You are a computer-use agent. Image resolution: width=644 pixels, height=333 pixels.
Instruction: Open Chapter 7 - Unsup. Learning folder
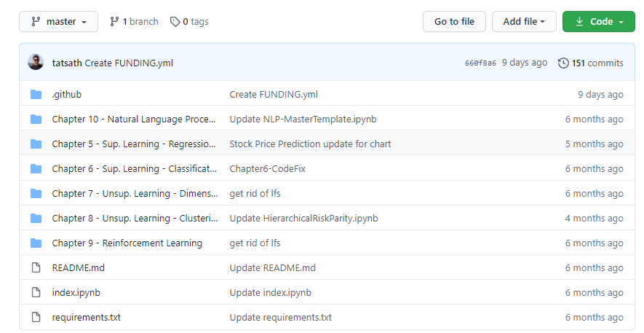[x=135, y=194]
